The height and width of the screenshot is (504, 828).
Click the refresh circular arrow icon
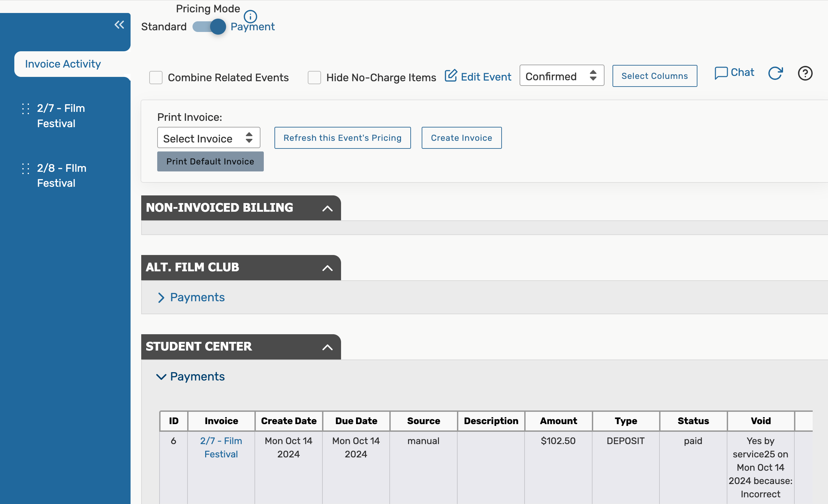775,73
